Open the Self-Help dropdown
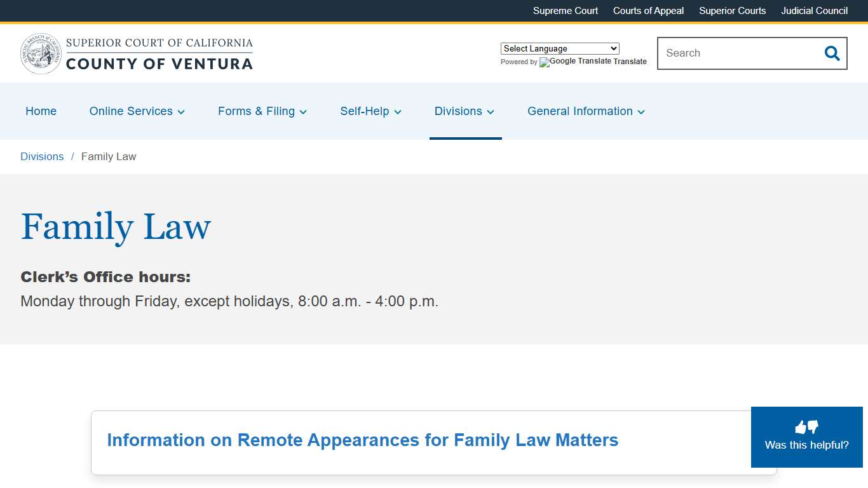 (x=400, y=112)
